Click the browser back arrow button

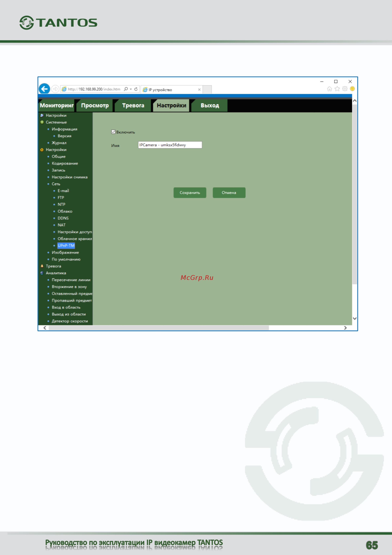[x=45, y=89]
